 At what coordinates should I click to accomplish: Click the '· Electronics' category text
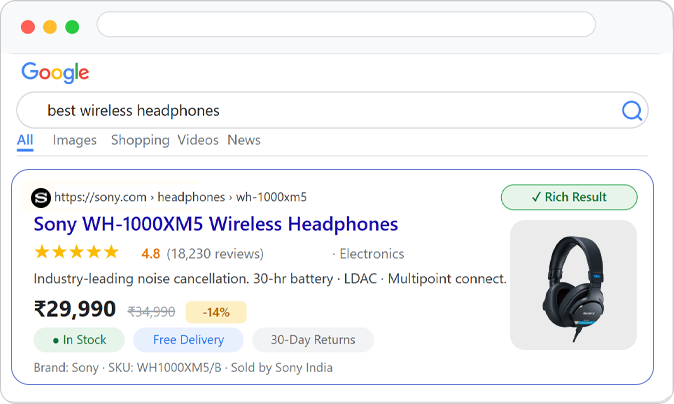pos(368,254)
